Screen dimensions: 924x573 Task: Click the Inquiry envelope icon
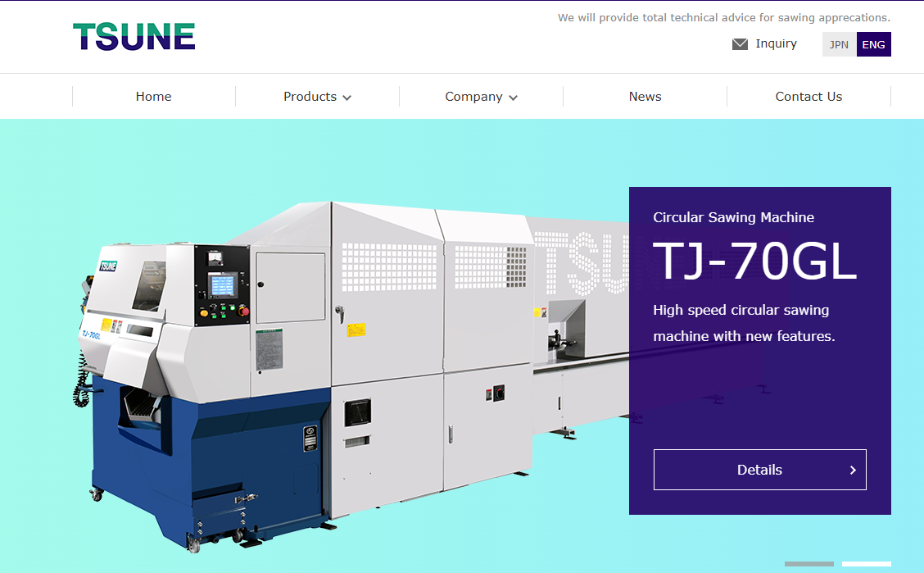coord(740,44)
